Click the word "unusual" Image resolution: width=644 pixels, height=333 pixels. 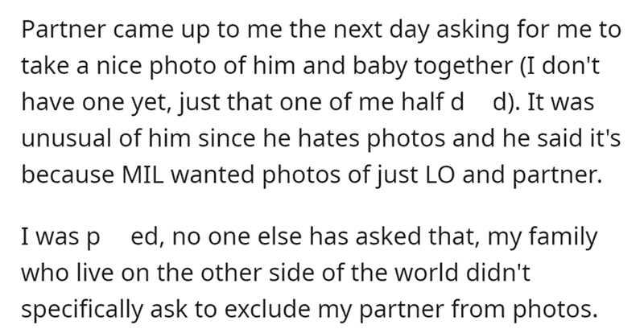click(67, 139)
